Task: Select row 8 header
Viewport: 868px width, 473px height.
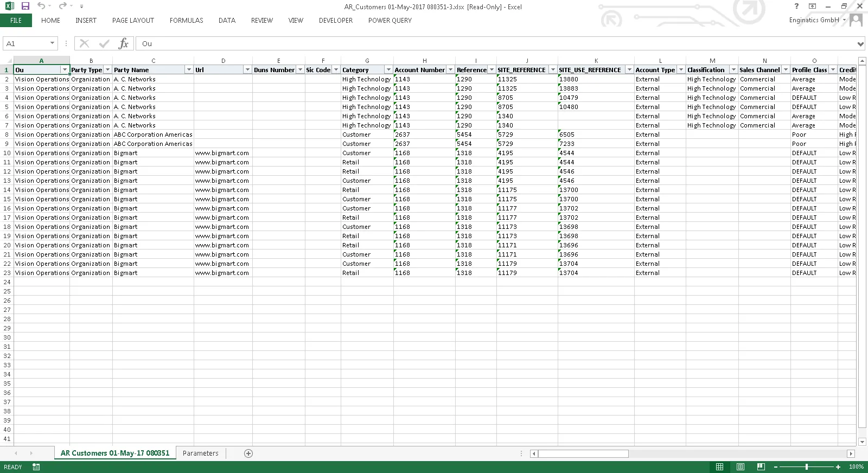Action: (7, 135)
